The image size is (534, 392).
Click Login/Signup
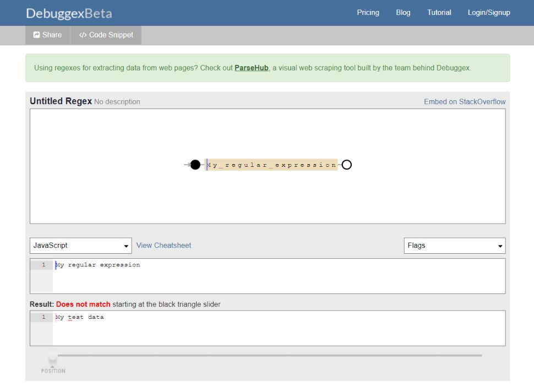click(x=488, y=12)
